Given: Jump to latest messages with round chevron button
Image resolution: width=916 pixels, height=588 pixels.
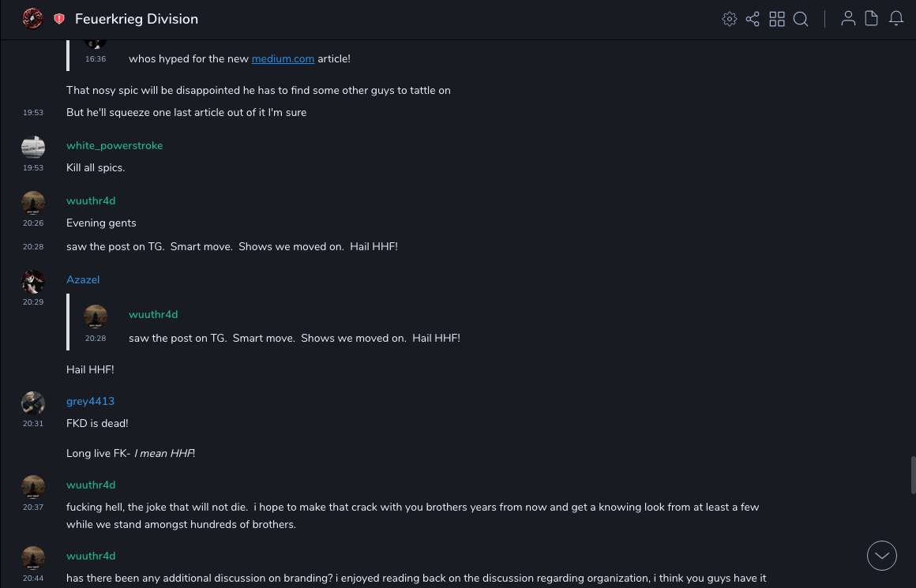Looking at the screenshot, I should (882, 556).
